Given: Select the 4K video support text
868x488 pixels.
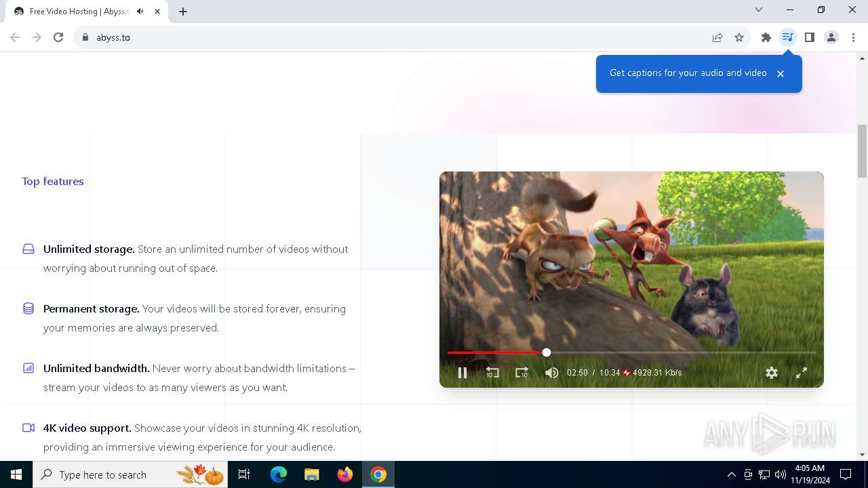Looking at the screenshot, I should pyautogui.click(x=87, y=428).
